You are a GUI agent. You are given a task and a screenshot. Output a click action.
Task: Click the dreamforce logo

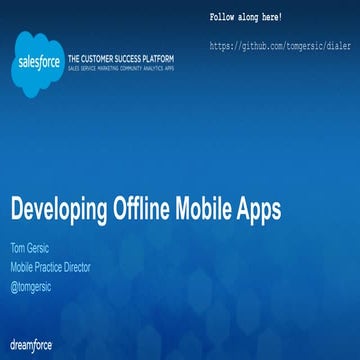[31, 345]
